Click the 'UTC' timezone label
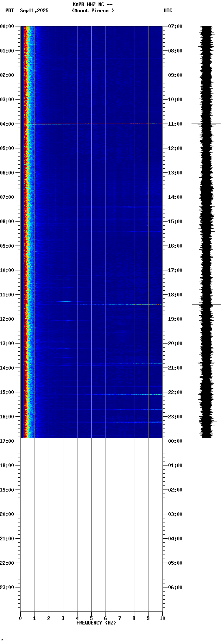The height and width of the screenshot is (644, 224). [x=168, y=11]
